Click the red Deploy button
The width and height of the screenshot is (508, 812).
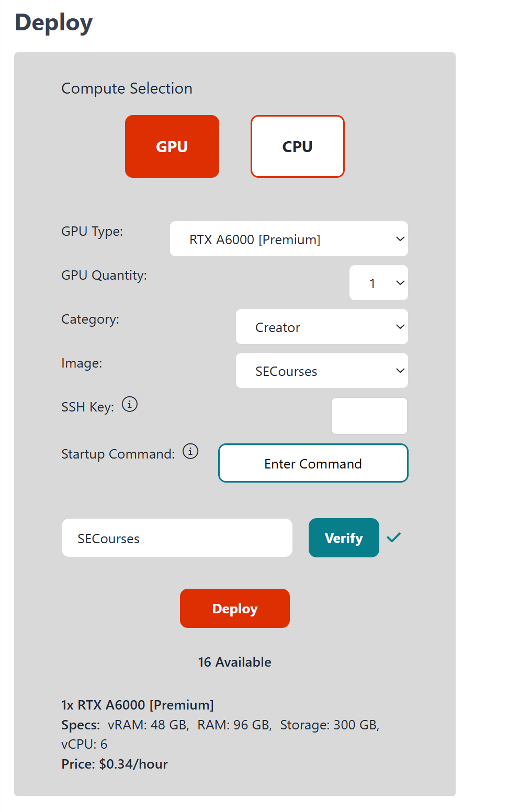235,609
